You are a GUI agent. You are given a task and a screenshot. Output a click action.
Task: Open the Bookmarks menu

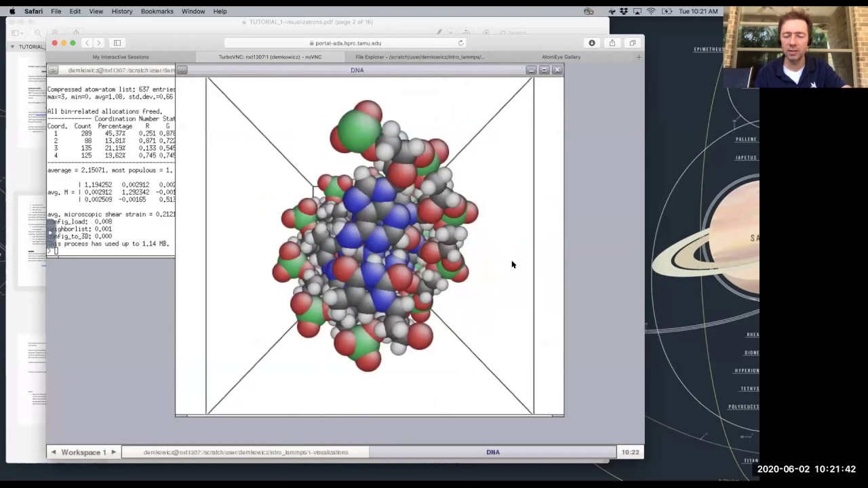(x=157, y=11)
